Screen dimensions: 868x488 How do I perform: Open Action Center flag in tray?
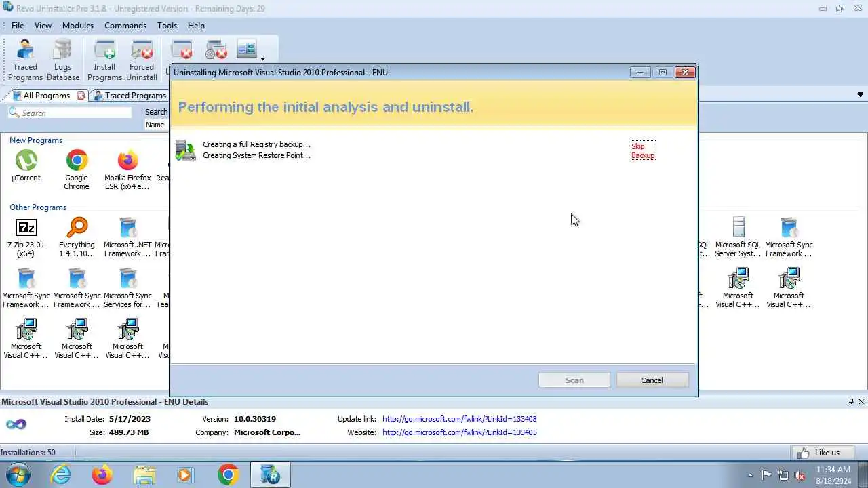pyautogui.click(x=766, y=475)
